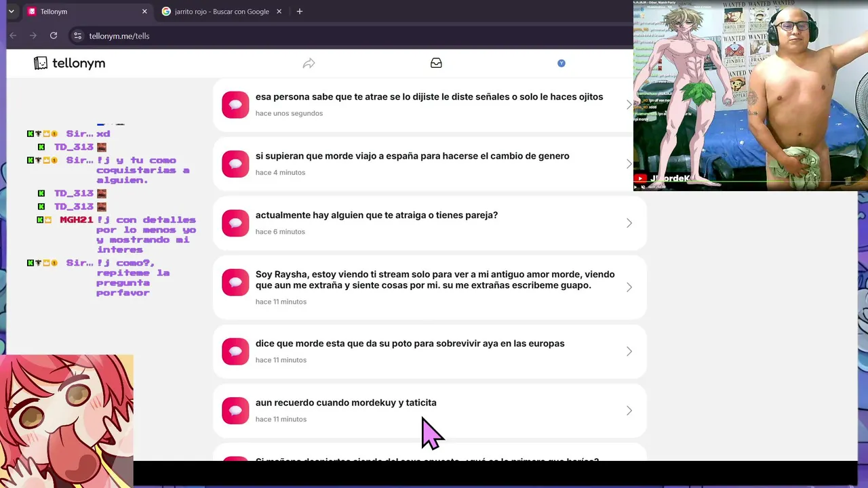
Task: Click 'hace 4 minutos' timestamp
Action: tap(280, 172)
